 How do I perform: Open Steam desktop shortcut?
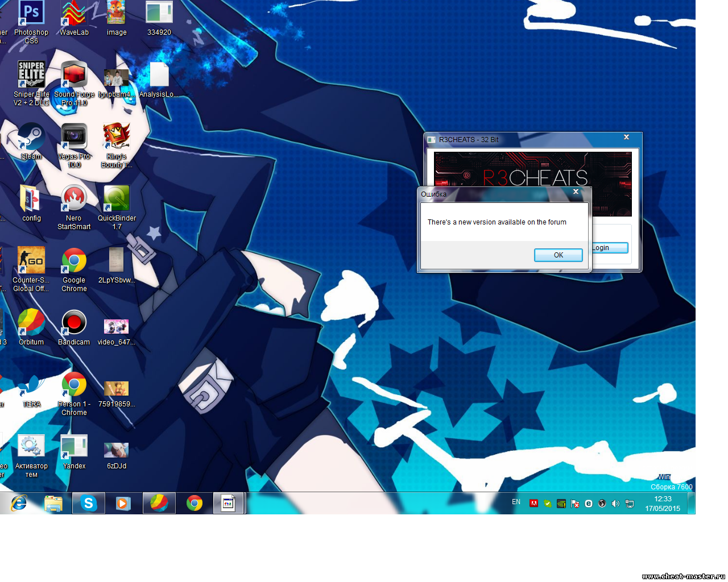[31, 142]
